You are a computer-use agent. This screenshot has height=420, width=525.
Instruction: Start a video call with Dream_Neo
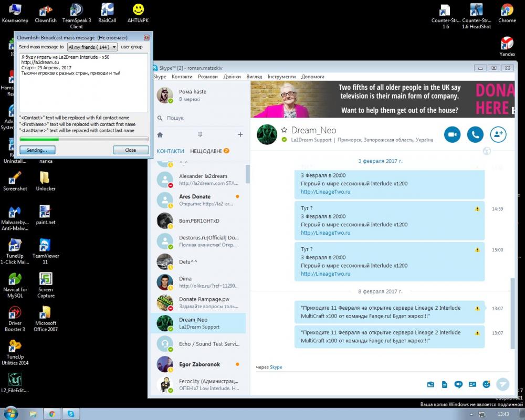[452, 134]
